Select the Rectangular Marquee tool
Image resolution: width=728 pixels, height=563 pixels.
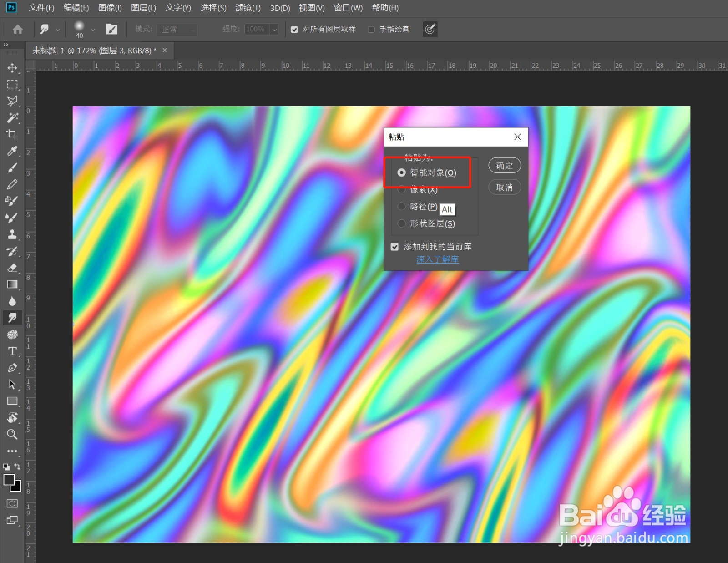pos(12,85)
